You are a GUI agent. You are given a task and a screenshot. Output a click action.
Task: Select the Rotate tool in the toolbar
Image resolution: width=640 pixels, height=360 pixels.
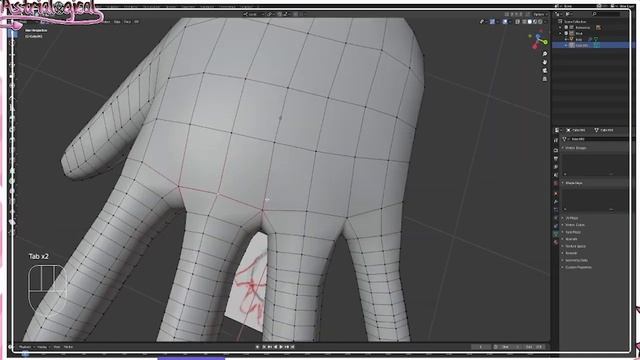point(12,65)
